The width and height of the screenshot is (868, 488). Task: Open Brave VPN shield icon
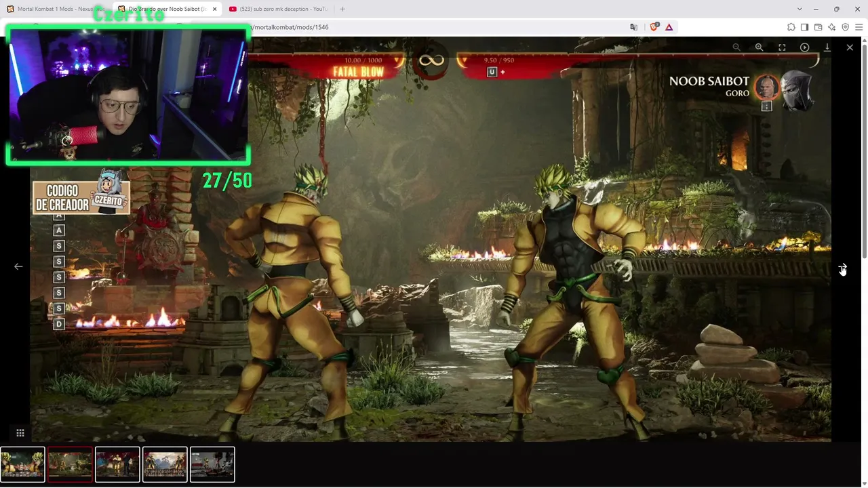[845, 27]
